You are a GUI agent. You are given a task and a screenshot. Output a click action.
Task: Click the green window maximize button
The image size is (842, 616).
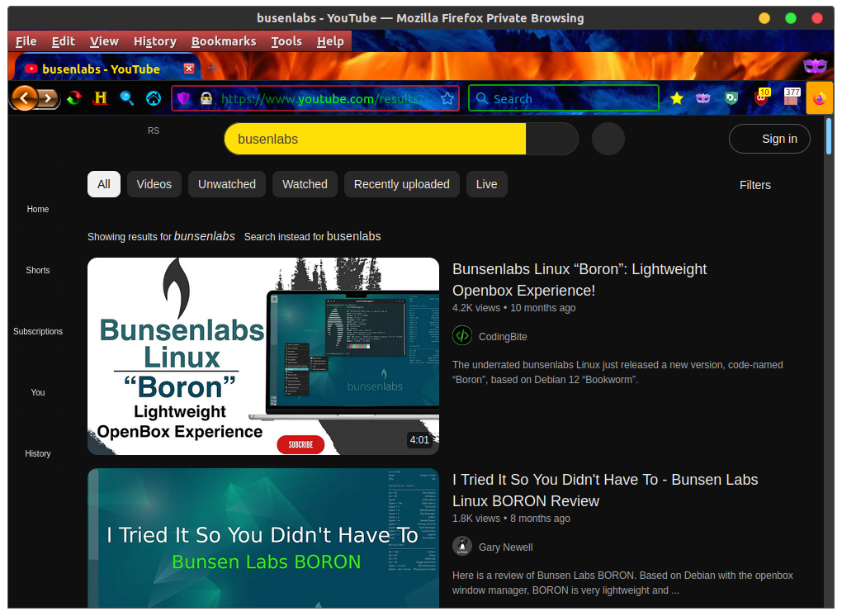click(791, 18)
